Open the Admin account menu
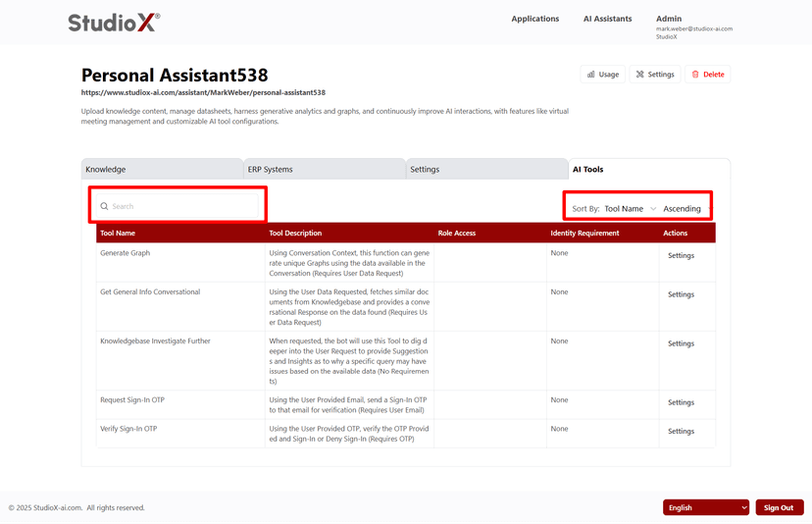Image resolution: width=812 pixels, height=524 pixels. tap(669, 19)
